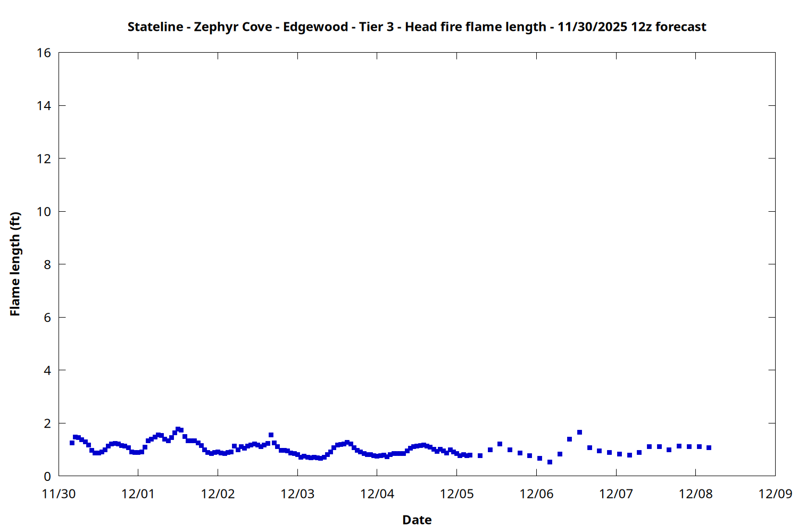Select the 11/30 date tick label
Viewport: 798px width, 532px height.
(x=59, y=494)
